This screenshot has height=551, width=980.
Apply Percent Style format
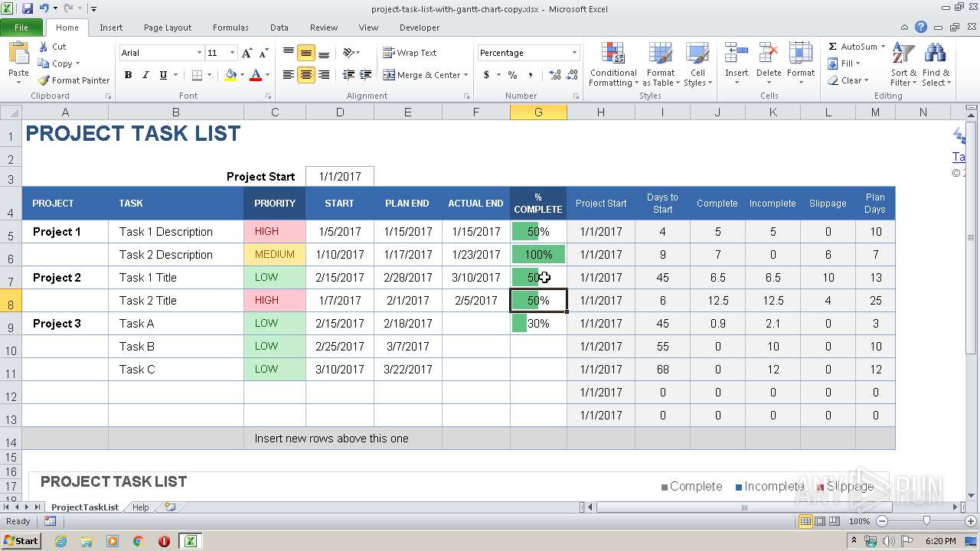coord(512,75)
